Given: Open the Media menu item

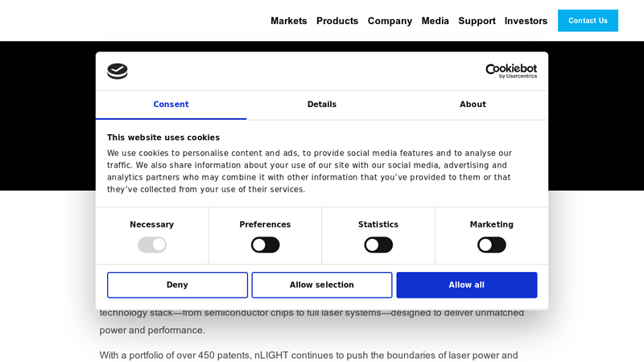Looking at the screenshot, I should 435,21.
